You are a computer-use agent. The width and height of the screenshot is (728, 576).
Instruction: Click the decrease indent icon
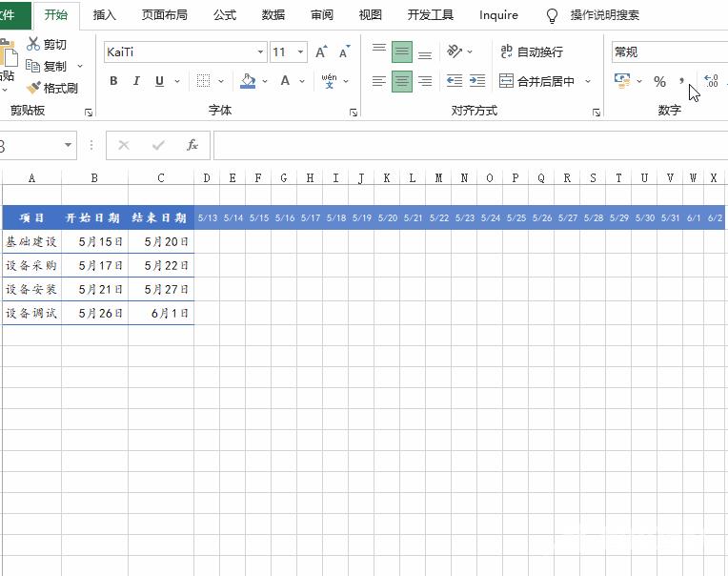tap(454, 82)
